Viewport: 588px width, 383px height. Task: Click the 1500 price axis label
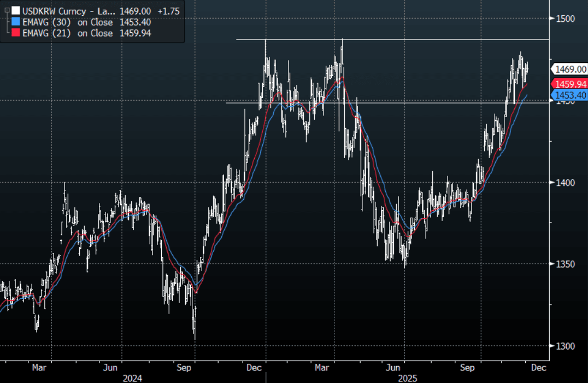click(566, 18)
